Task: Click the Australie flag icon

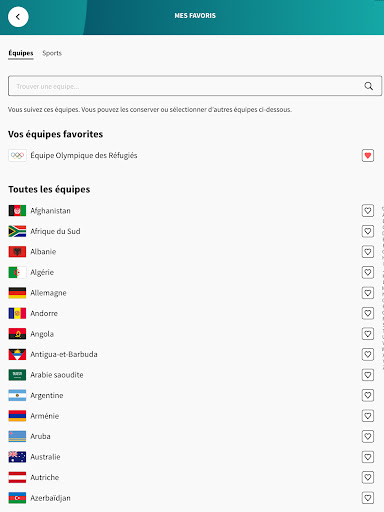Action: (x=17, y=457)
